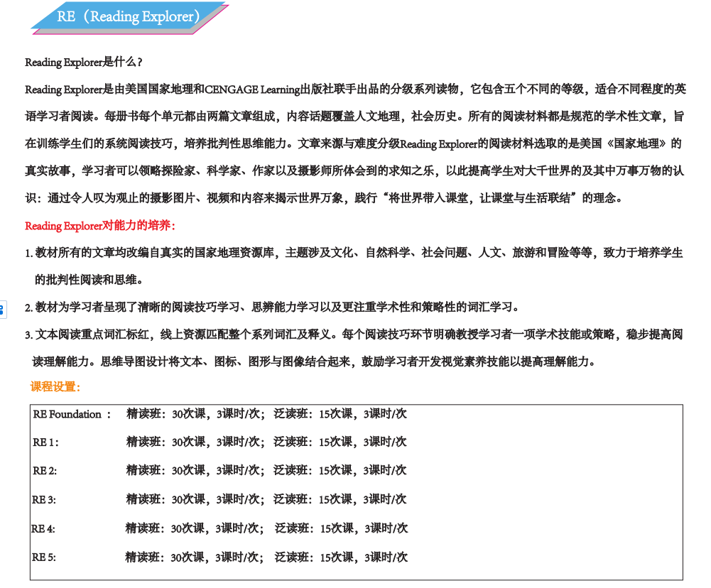This screenshot has width=711, height=588.
Task: Click the RE (Reading Explorer) banner
Action: click(129, 17)
